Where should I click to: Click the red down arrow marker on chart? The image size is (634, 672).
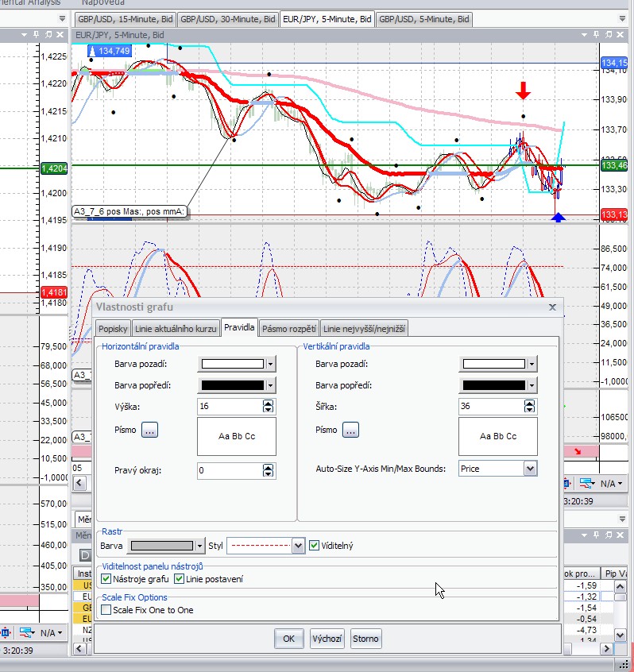522,90
